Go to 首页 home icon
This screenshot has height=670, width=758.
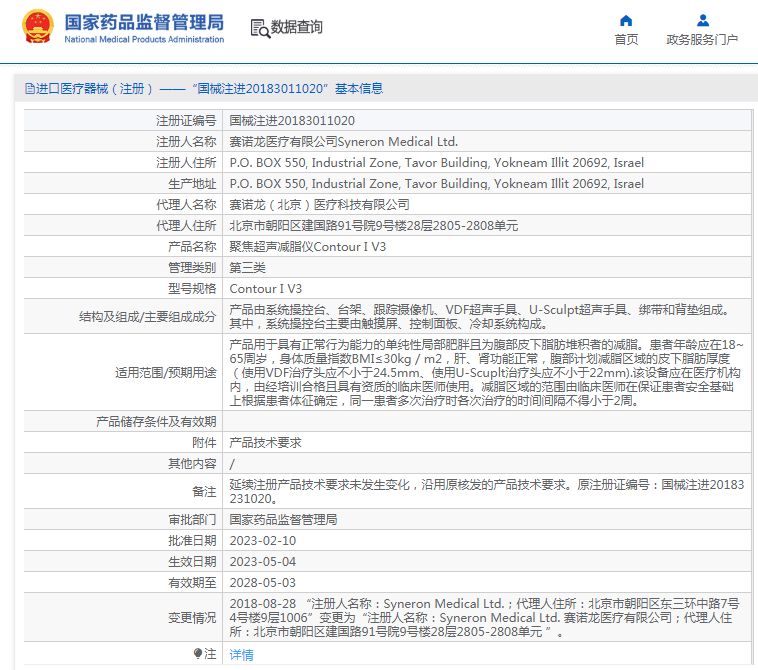[x=626, y=20]
